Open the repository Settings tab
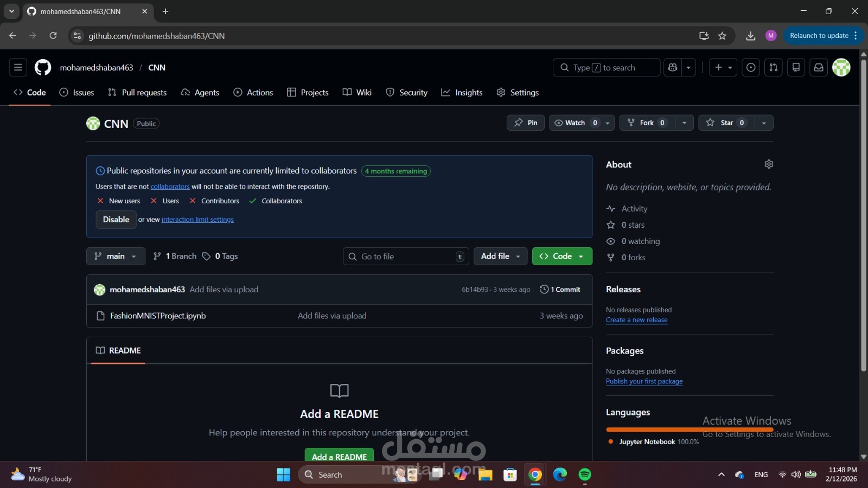The width and height of the screenshot is (868, 488). [518, 92]
